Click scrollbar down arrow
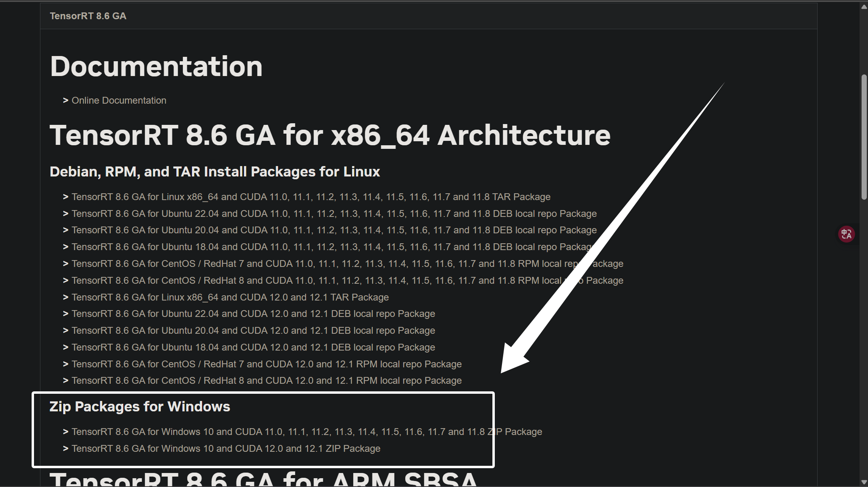The image size is (868, 487). point(864,482)
